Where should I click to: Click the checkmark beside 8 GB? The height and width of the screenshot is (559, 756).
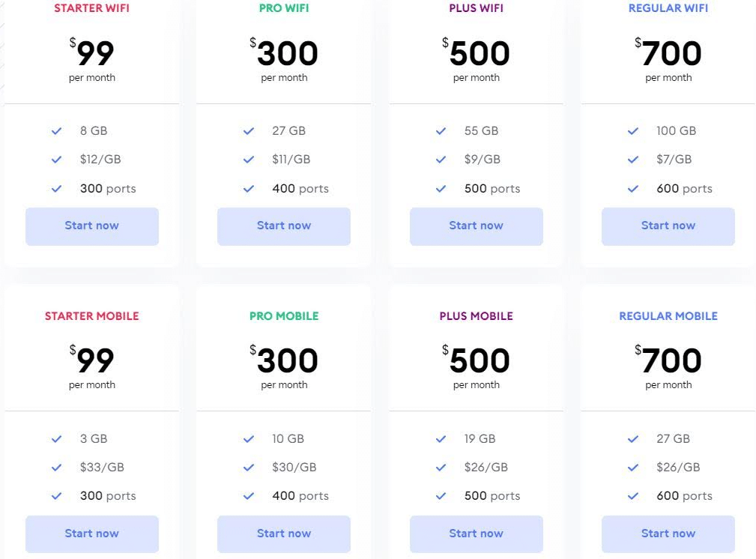pyautogui.click(x=56, y=130)
